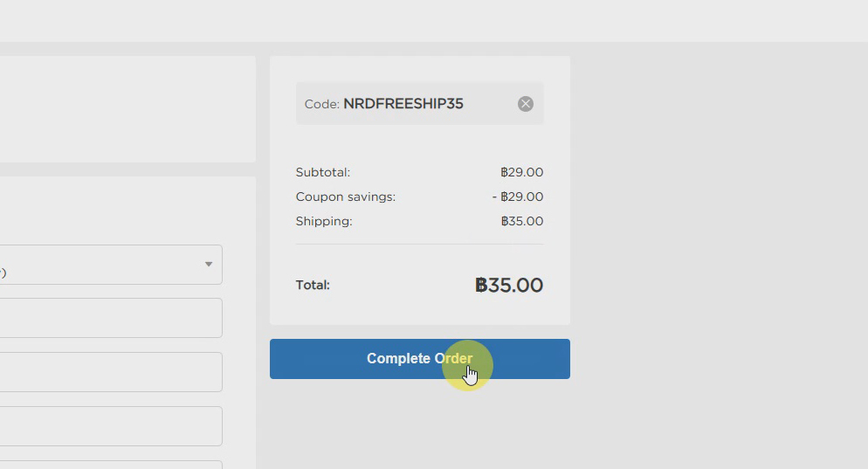Focus the third empty field under the dropdown
Screen dimensions: 868x469
click(x=111, y=426)
